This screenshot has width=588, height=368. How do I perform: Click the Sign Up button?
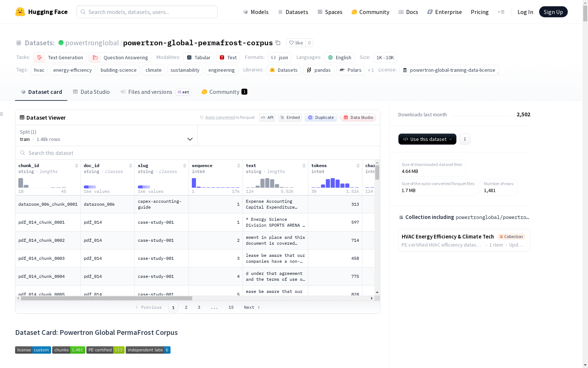pyautogui.click(x=553, y=12)
